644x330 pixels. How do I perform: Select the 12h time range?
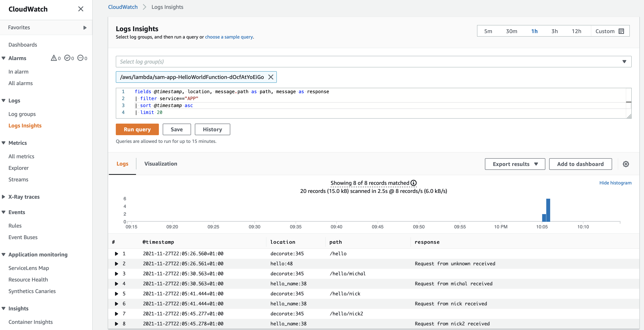(576, 31)
